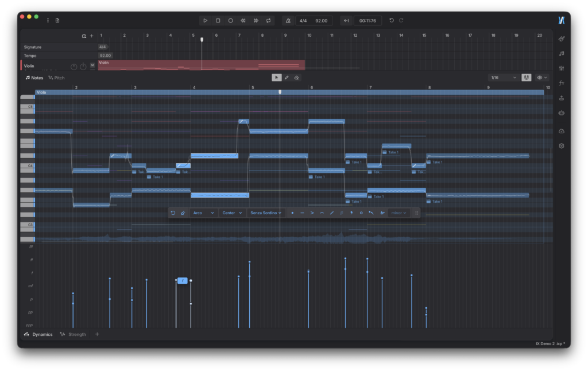Viewport: 588px width, 371px height.
Task: Reset articulation with circular arrow icon
Action: 173,212
